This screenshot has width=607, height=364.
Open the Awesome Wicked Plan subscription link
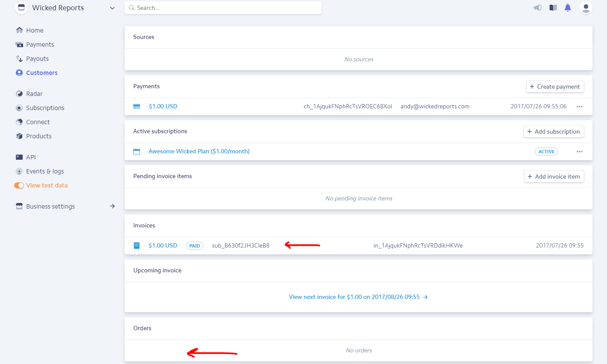click(x=199, y=151)
